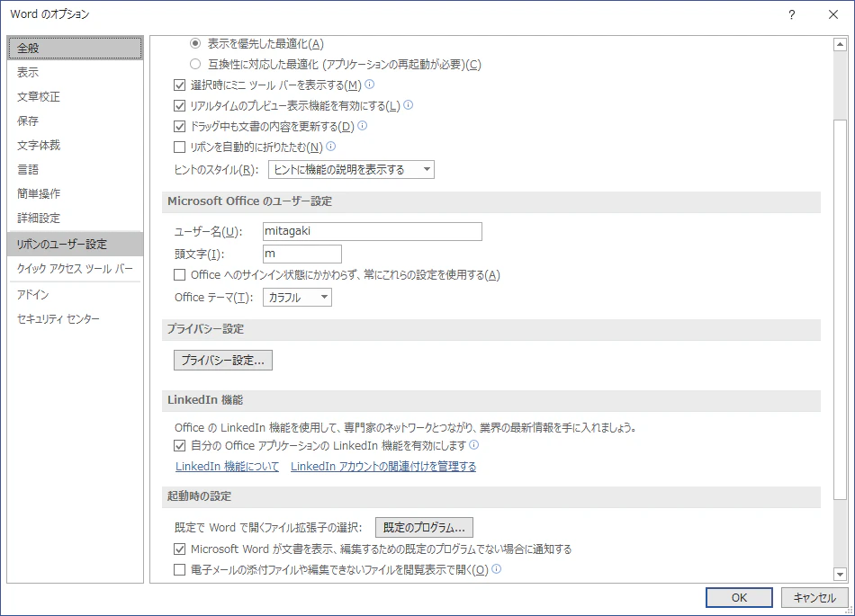Screen dimensions: 855x616
Task: Select 互換性に対応した最適化 radio button
Action: point(195,64)
